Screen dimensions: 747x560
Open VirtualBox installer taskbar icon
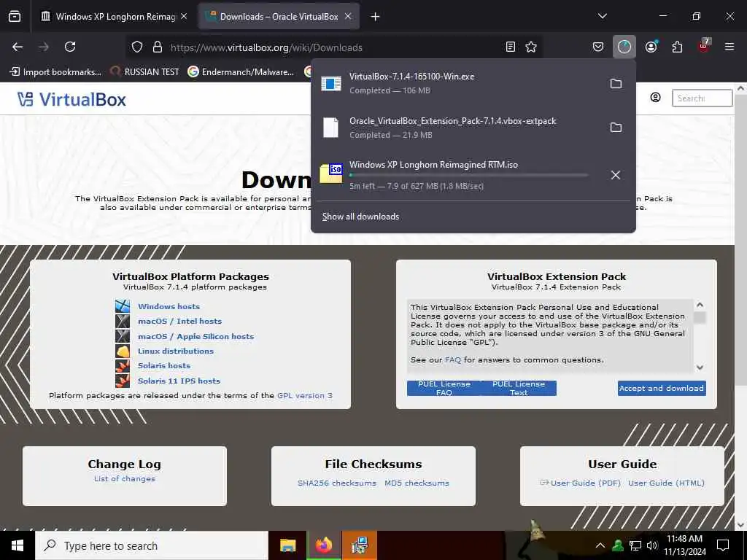(x=359, y=545)
